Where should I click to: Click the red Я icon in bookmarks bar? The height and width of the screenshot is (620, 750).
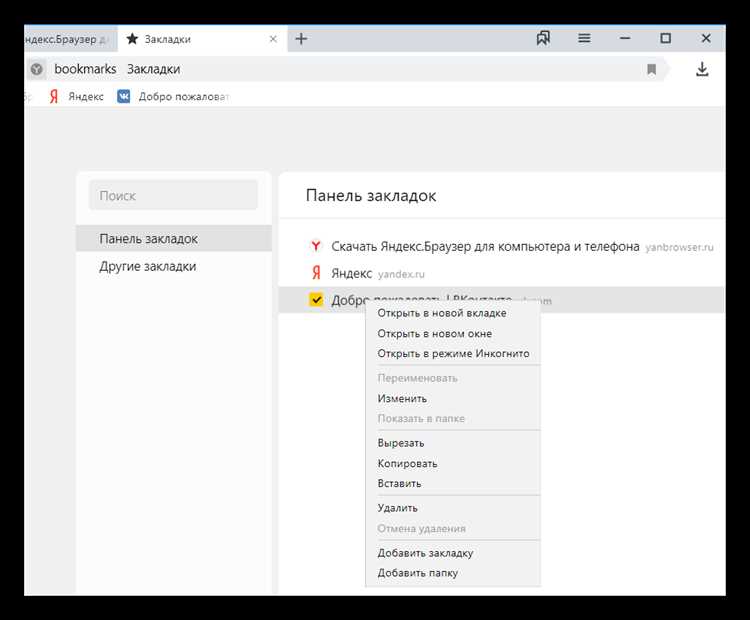click(54, 97)
